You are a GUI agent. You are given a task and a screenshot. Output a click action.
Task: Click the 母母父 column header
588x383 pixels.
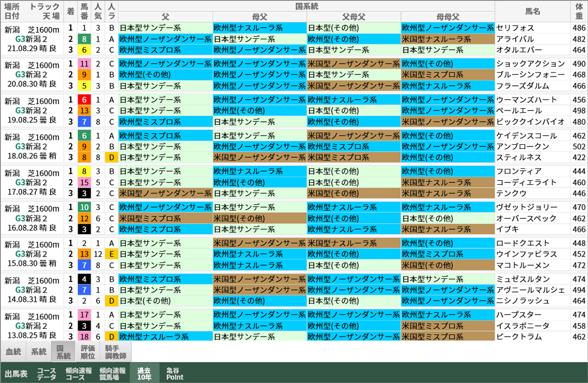tap(447, 17)
